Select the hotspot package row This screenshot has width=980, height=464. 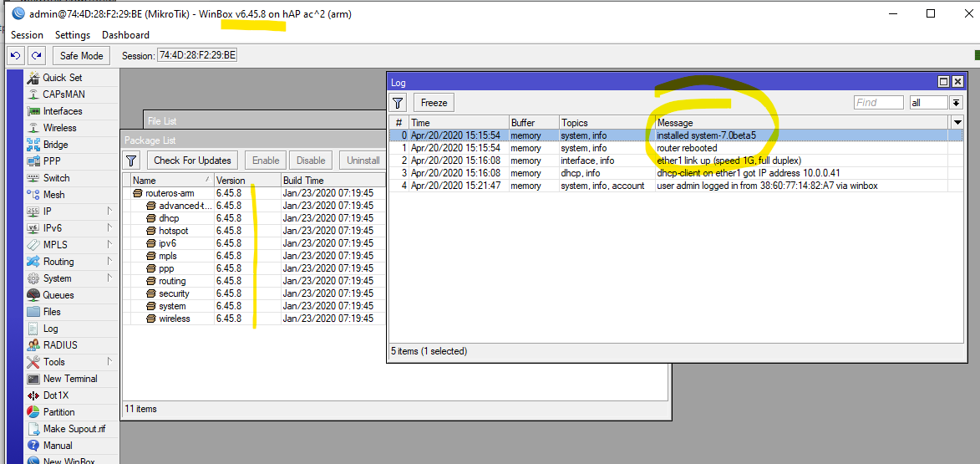[254, 231]
